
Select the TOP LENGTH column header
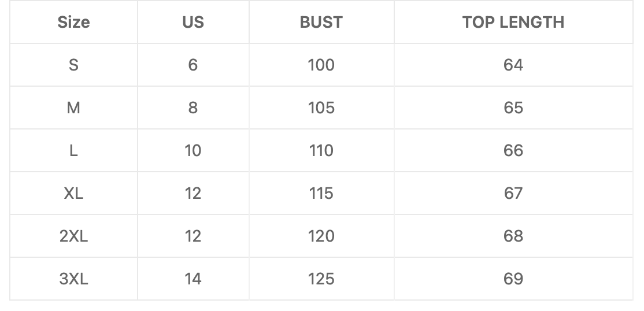pyautogui.click(x=513, y=22)
